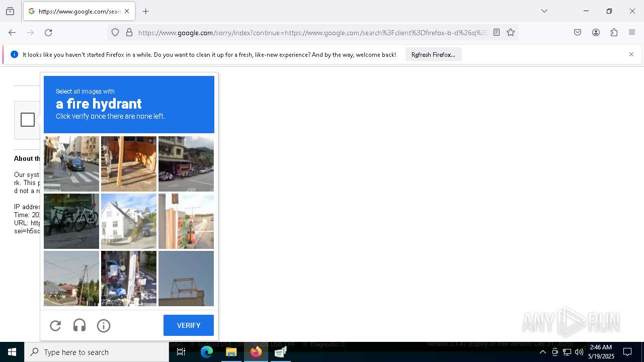The image size is (644, 362).
Task: Open the Firefox account icon
Action: (x=596, y=33)
